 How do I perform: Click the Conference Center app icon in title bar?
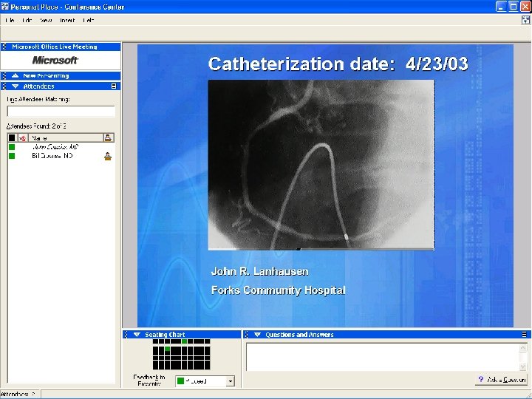[x=4, y=7]
